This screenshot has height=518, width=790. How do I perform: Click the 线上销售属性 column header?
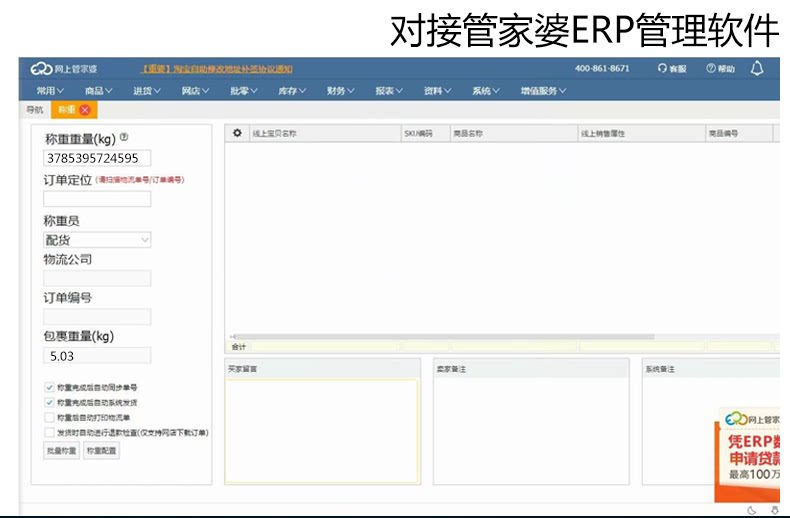point(641,134)
